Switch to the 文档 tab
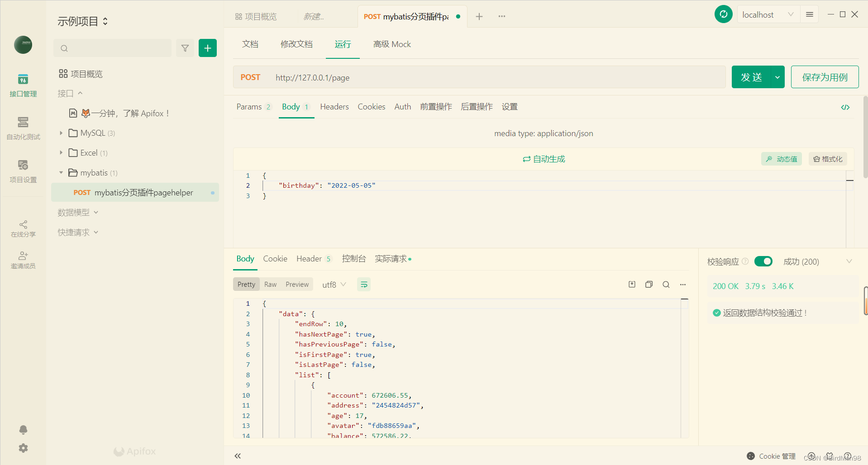The width and height of the screenshot is (868, 465). (250, 44)
